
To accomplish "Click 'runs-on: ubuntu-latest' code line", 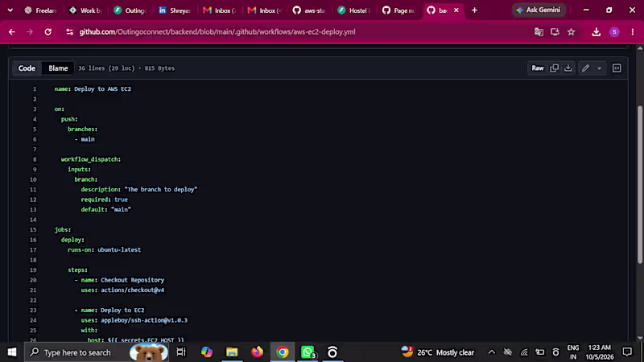I will coord(105,250).
